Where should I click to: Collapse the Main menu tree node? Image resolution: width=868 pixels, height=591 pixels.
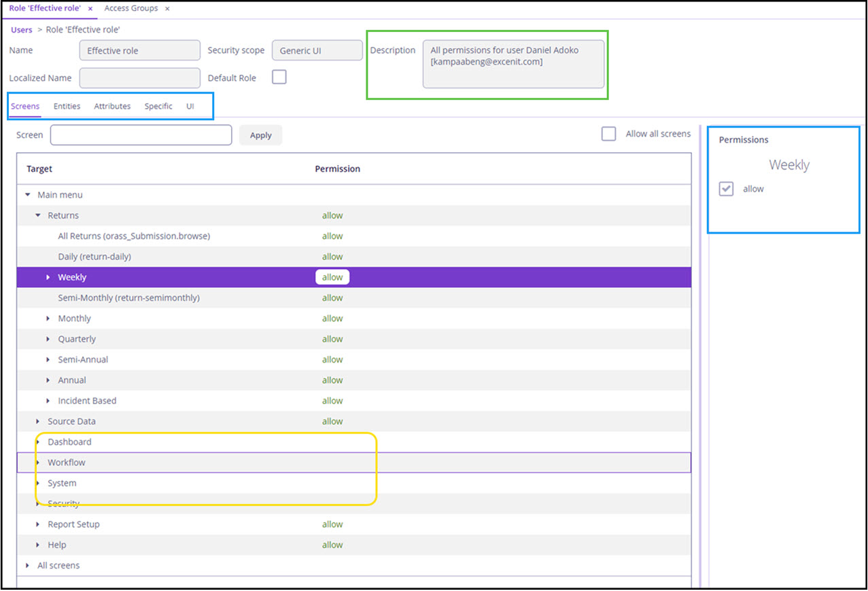pyautogui.click(x=28, y=195)
